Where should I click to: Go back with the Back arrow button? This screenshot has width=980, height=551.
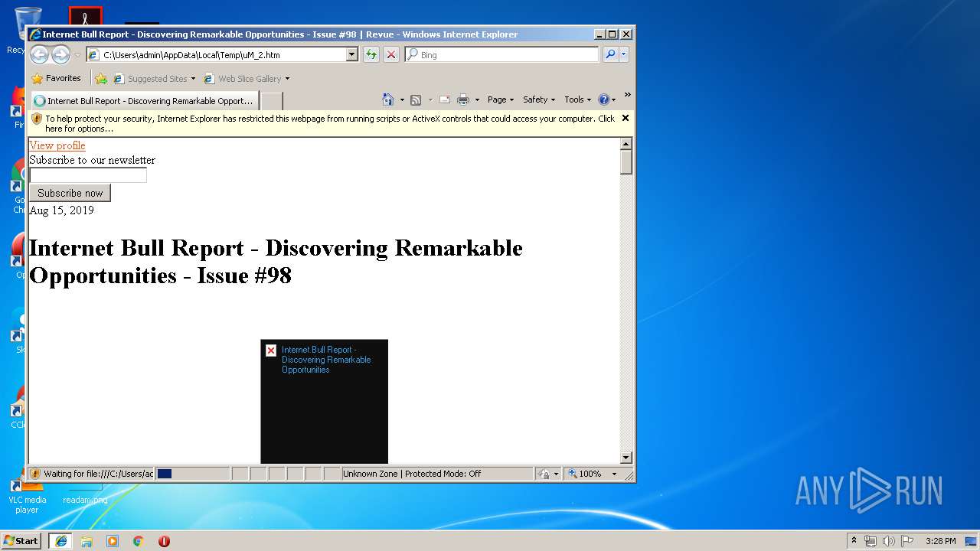click(39, 54)
